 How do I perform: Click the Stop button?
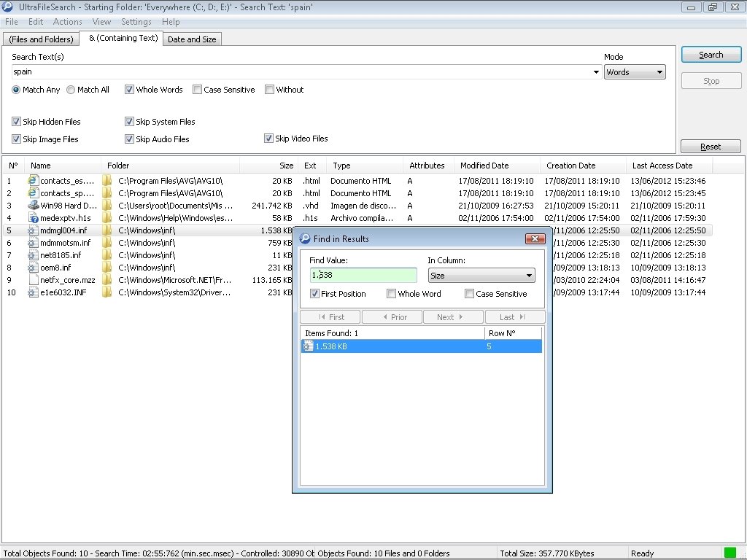[711, 81]
